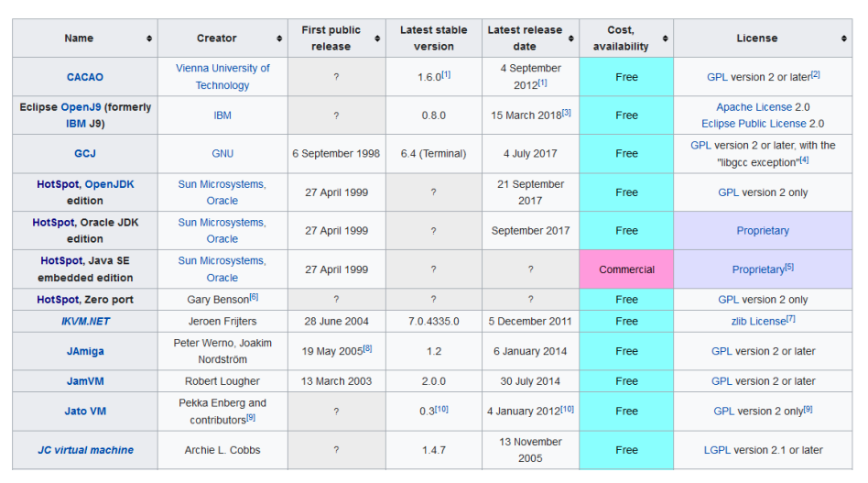Click the zlib License link
Screen dimensions: 868x483
(758, 322)
